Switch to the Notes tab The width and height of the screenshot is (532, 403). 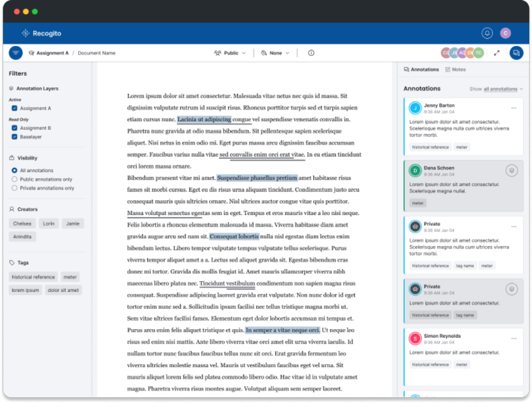(455, 70)
